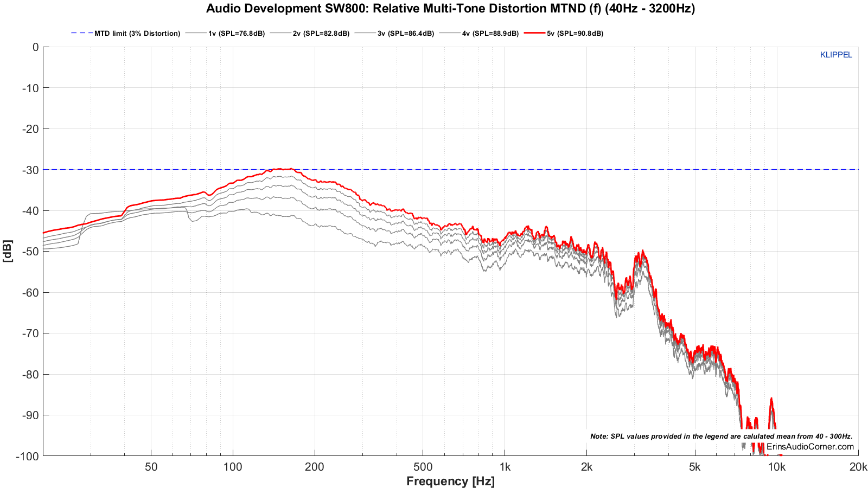
Task: Click the red line sample for 5v legend
Action: pos(534,33)
